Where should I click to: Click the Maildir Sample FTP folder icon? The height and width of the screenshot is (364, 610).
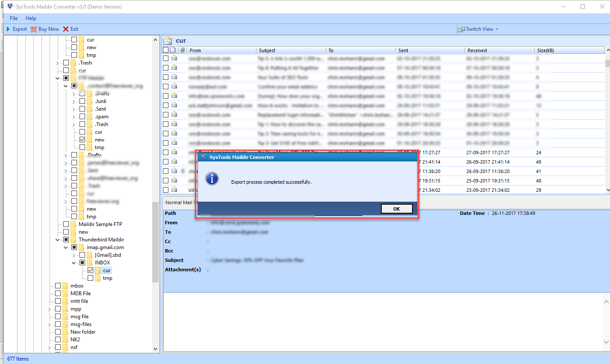pyautogui.click(x=73, y=224)
